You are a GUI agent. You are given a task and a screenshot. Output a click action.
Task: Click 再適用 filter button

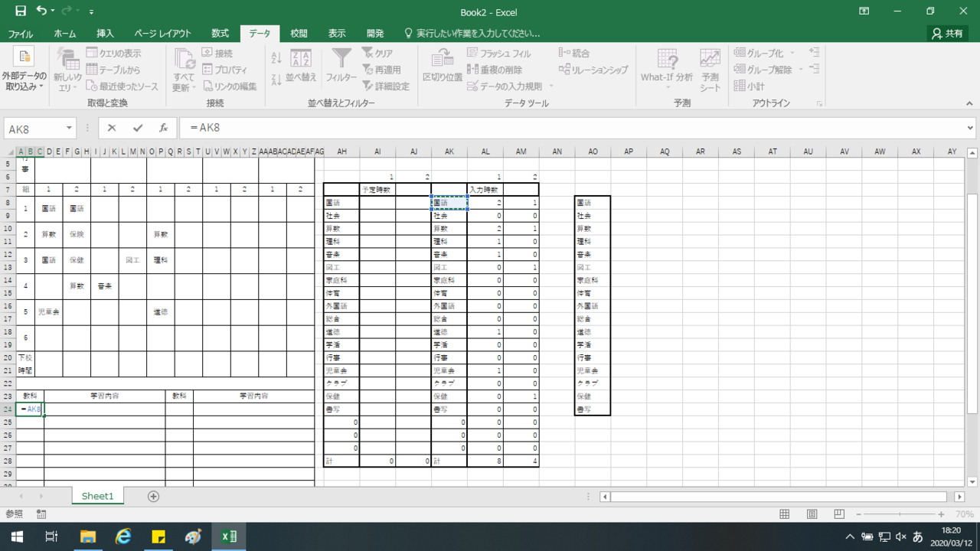click(x=381, y=70)
